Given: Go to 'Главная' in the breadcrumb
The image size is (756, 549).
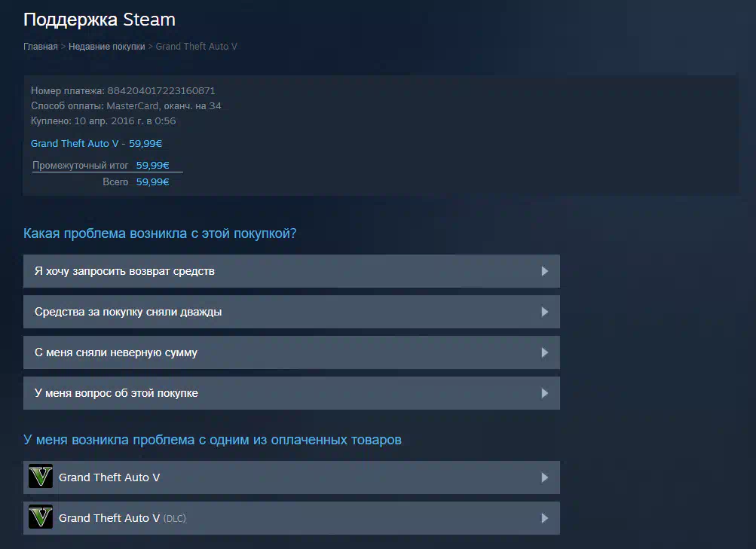Looking at the screenshot, I should pos(41,46).
